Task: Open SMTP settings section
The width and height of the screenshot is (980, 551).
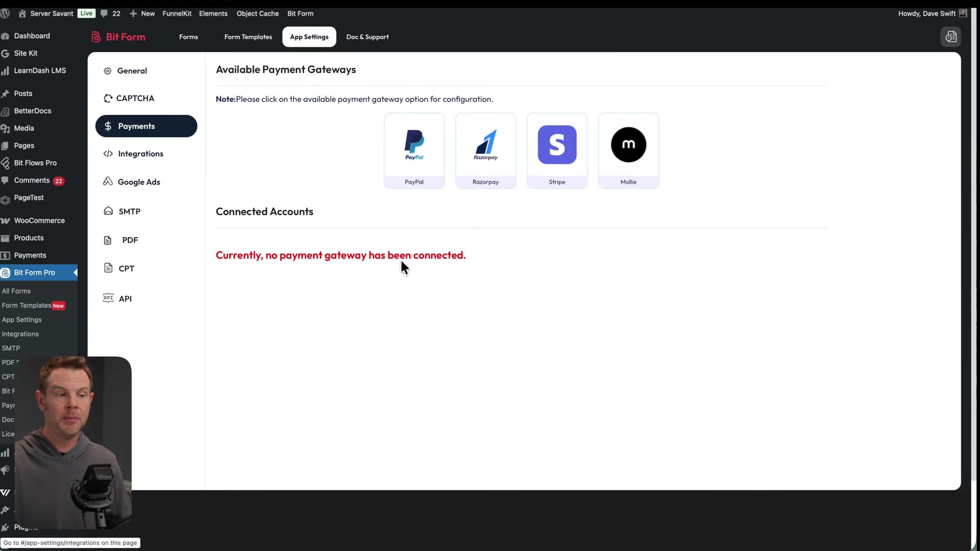Action: (122, 211)
